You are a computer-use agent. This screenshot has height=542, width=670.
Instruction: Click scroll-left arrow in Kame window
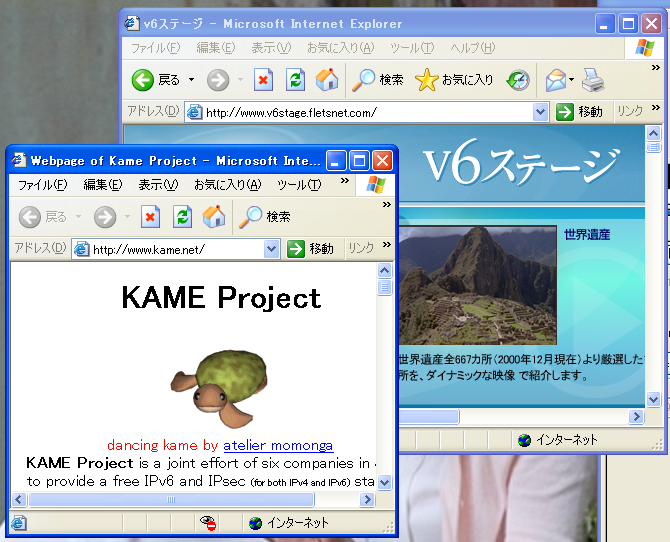(19, 499)
